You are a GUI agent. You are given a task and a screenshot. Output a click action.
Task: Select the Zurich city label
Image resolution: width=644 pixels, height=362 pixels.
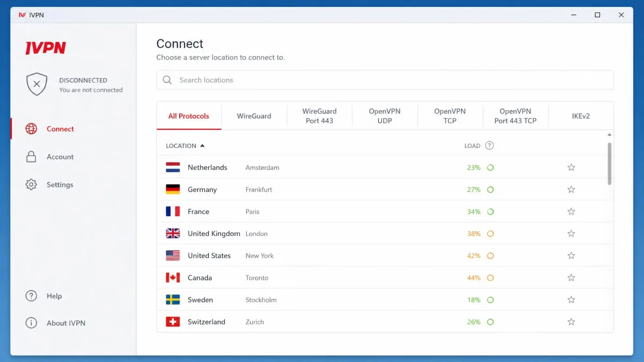point(255,322)
